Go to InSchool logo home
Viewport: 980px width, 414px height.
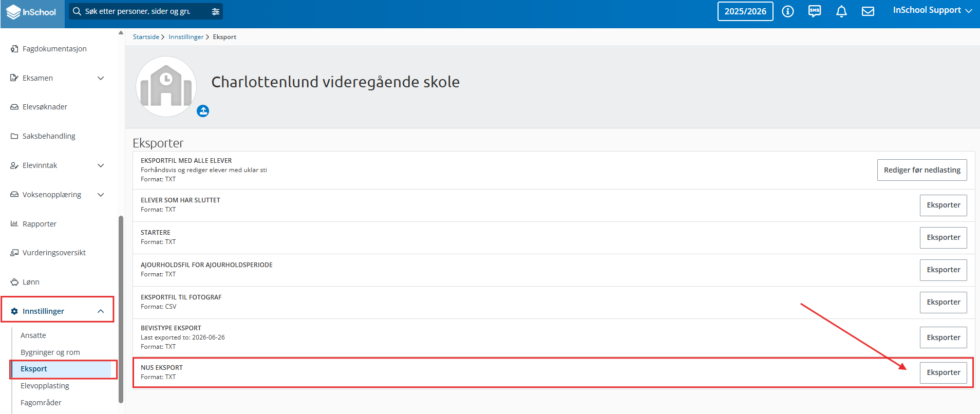pyautogui.click(x=32, y=12)
